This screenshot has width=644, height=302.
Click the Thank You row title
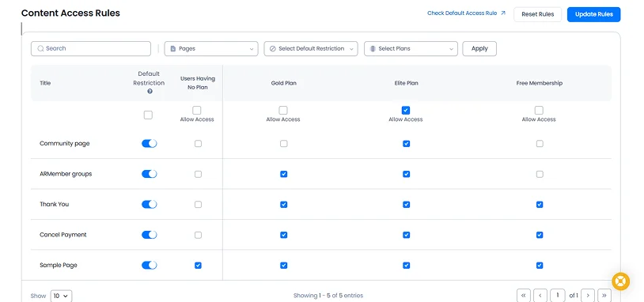tap(55, 204)
